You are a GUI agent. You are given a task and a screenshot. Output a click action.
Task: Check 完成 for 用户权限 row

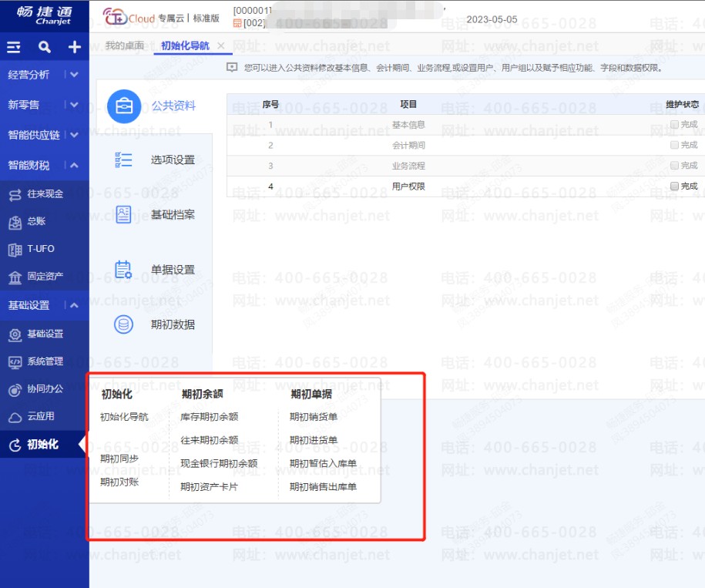coord(674,186)
